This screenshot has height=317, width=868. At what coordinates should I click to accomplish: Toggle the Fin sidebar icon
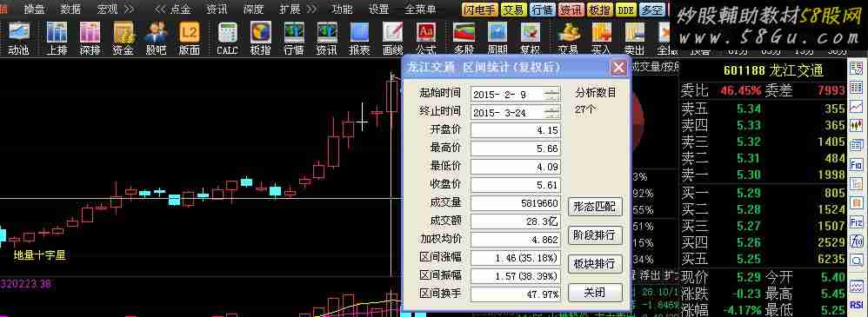coord(856,164)
